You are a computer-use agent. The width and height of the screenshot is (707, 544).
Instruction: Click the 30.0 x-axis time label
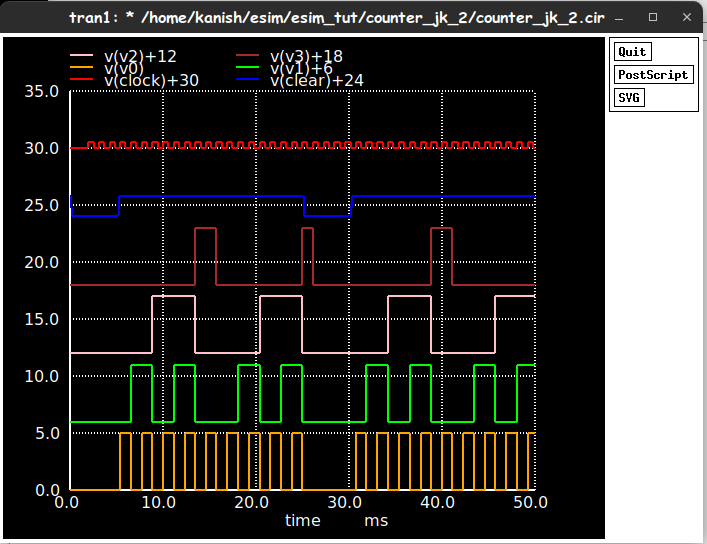pyautogui.click(x=344, y=503)
